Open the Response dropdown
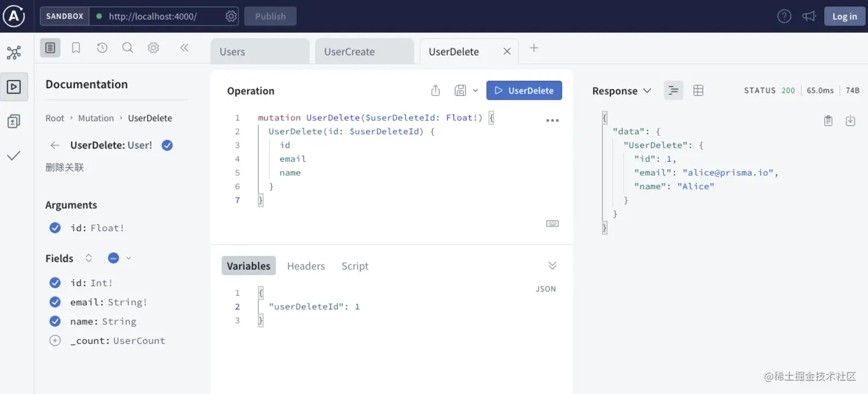 click(x=647, y=91)
